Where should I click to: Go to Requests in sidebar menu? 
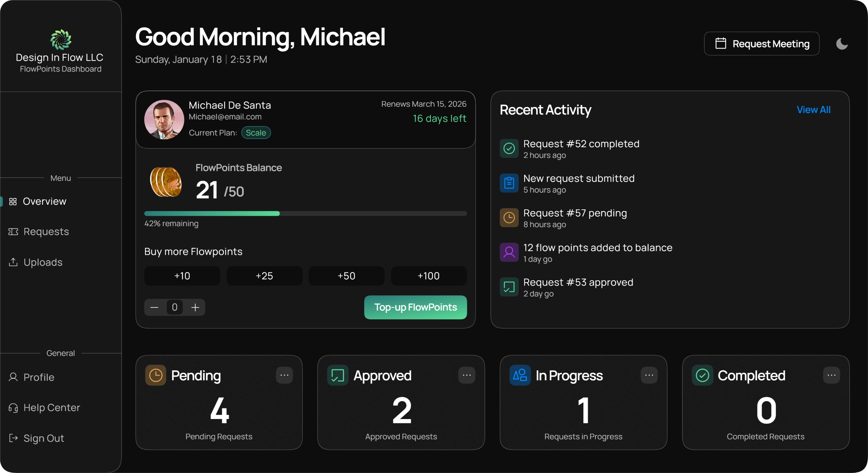pyautogui.click(x=46, y=232)
